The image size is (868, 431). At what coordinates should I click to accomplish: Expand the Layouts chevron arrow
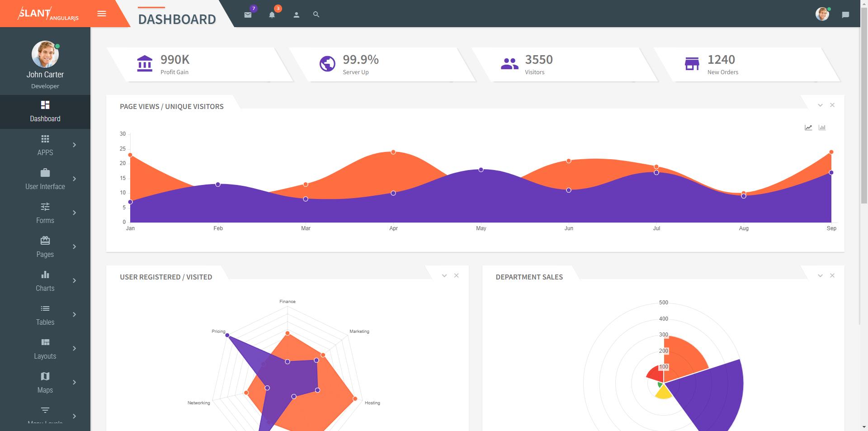click(75, 348)
